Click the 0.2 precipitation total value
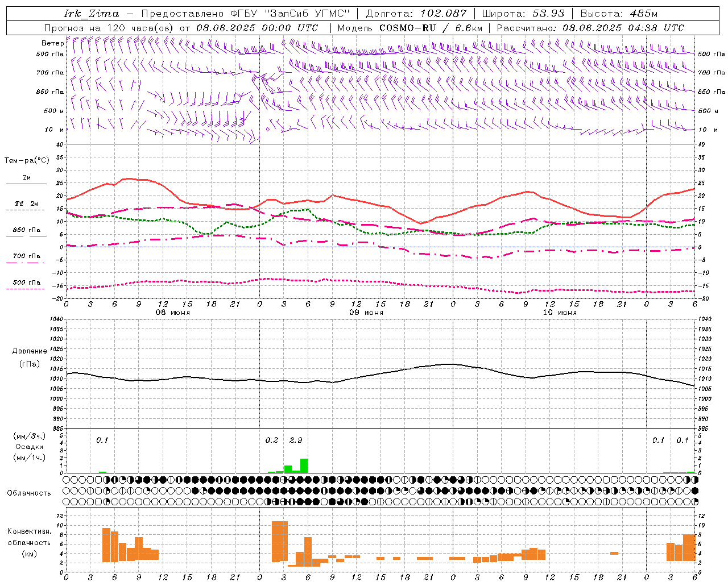Screen dimensions: 728x582 point(272,440)
